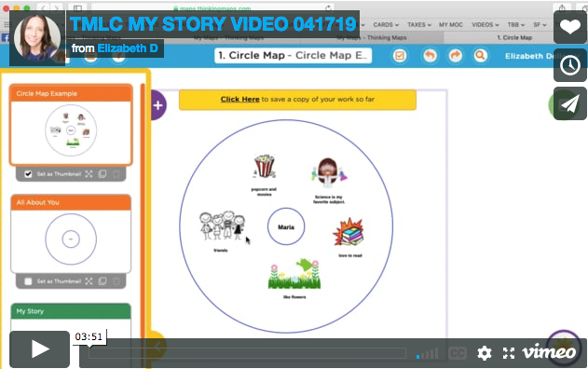Open the TBB bookmarks dropdown
This screenshot has height=369, width=588.
tap(516, 25)
